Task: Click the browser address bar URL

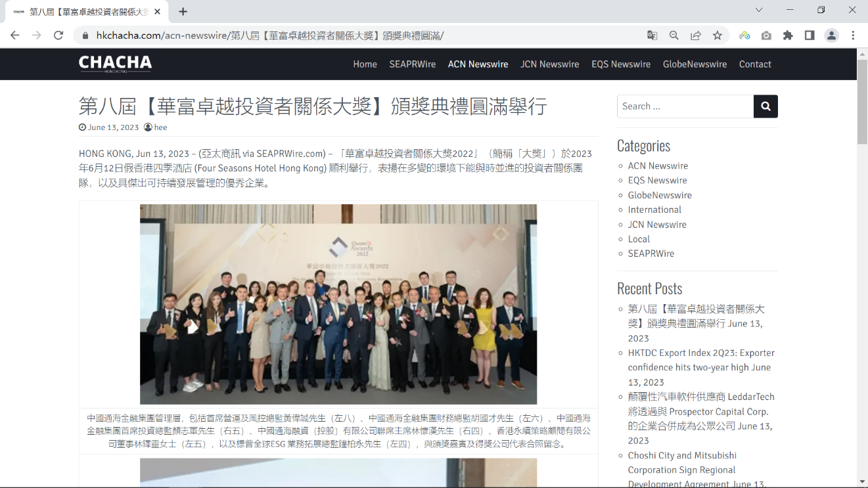Action: [270, 35]
